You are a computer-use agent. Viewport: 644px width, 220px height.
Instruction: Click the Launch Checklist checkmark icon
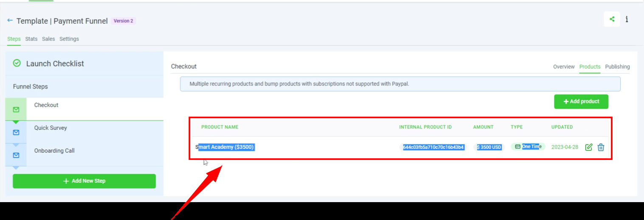[x=17, y=63]
